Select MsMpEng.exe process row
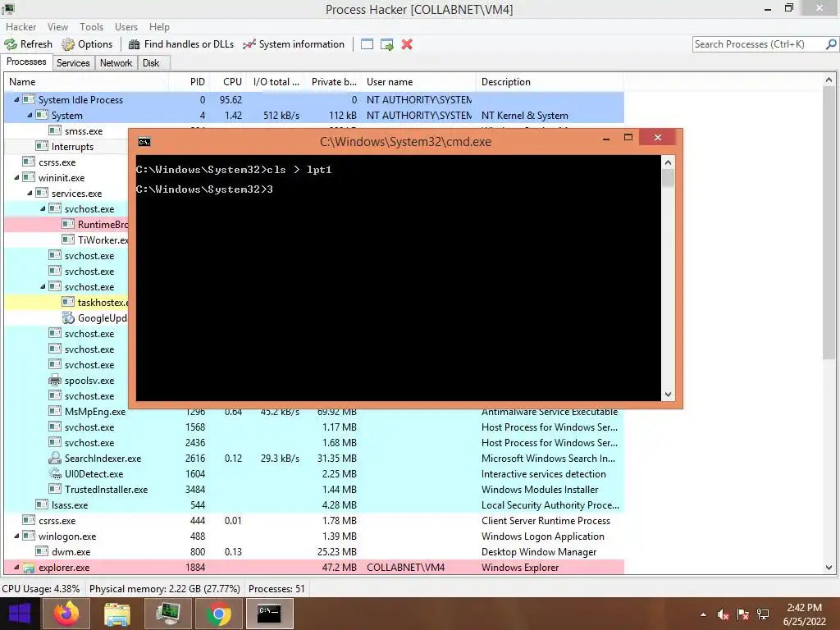840x630 pixels. tap(314, 412)
